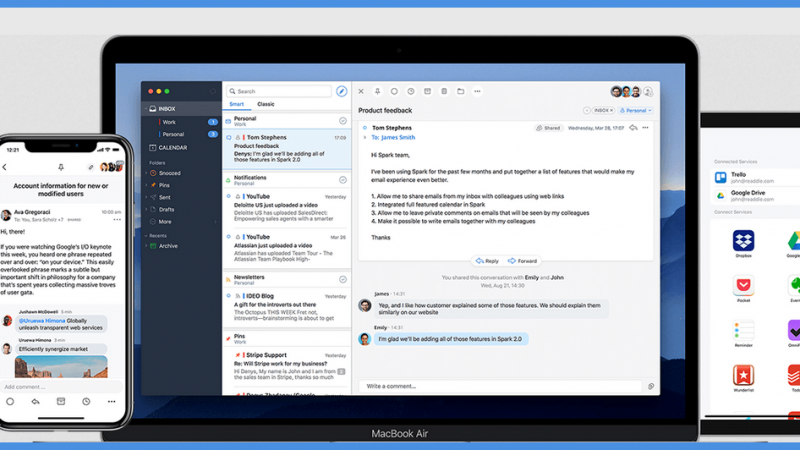Tap the circle icon in iPhone bottom bar
Viewport: 800px width, 450px height.
10,402
